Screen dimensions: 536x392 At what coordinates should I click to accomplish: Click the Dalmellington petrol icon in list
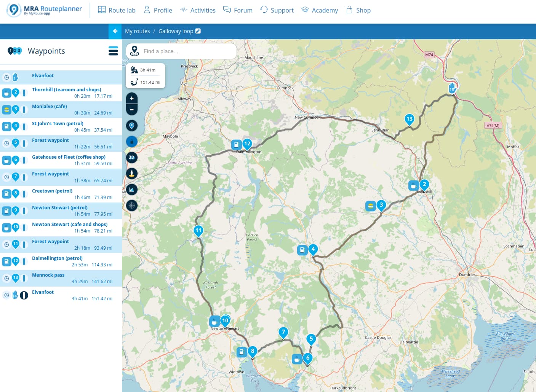click(x=6, y=261)
